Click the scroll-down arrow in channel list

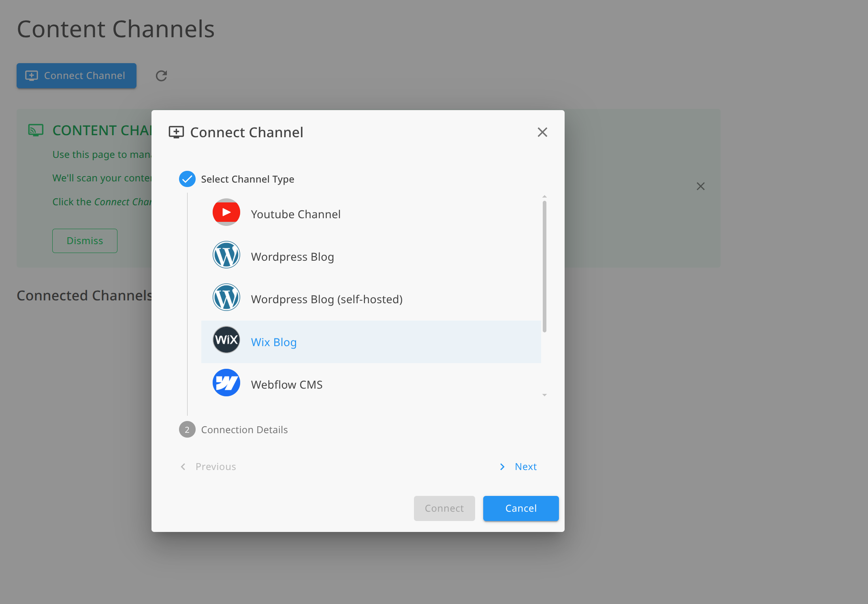click(x=544, y=394)
